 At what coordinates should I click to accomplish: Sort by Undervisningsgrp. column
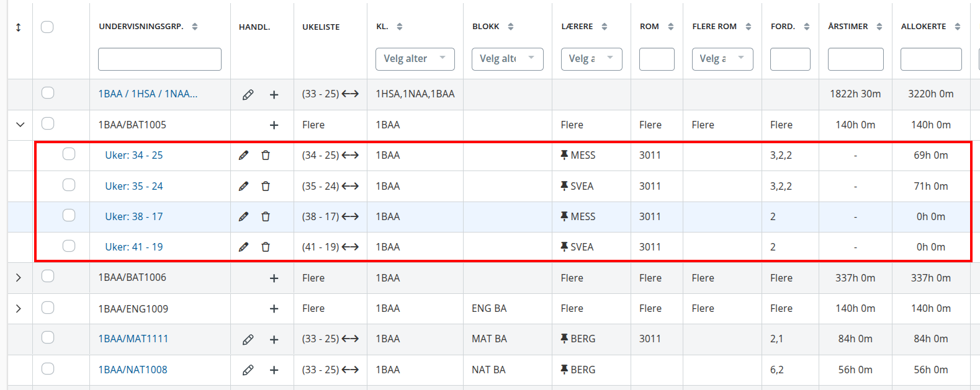coord(195,27)
